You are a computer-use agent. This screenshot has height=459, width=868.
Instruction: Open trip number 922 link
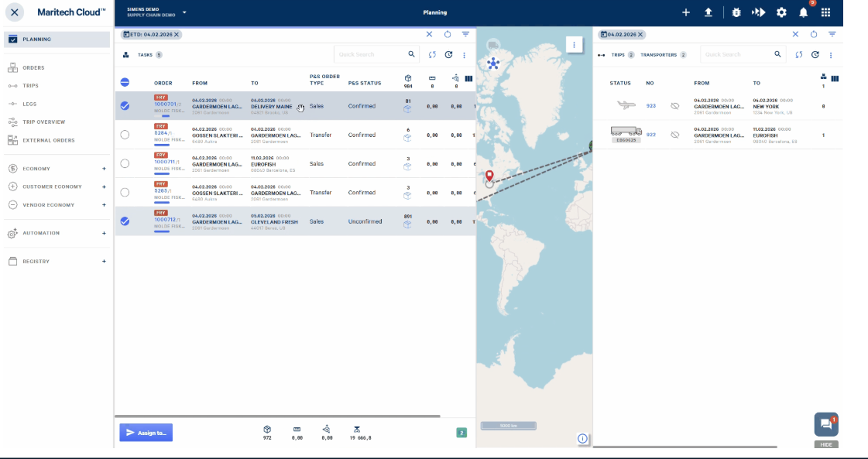[651, 135]
